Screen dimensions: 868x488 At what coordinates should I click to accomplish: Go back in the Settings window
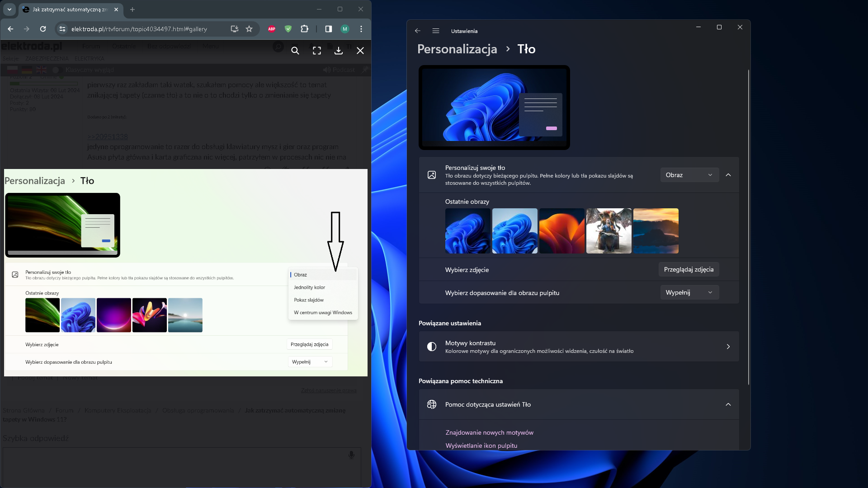coord(418,31)
